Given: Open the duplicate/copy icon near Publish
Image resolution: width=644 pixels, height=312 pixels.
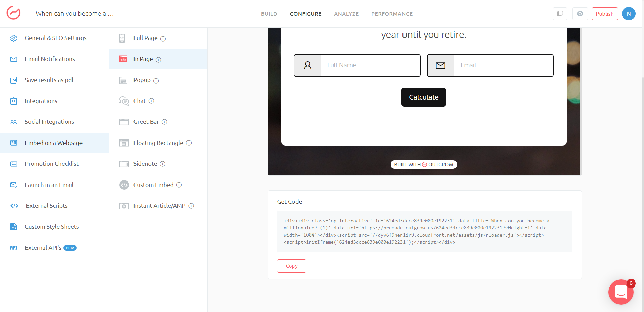Looking at the screenshot, I should (x=560, y=14).
